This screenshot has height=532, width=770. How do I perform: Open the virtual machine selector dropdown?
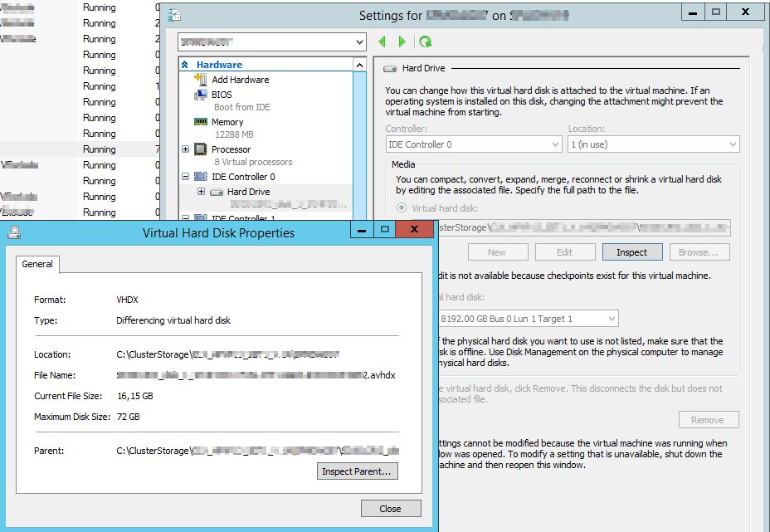click(360, 42)
